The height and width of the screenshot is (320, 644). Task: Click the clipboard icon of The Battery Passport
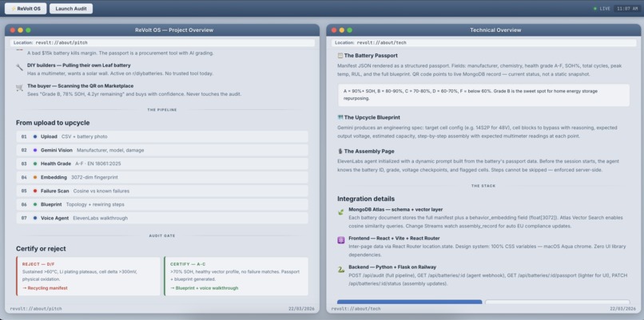pyautogui.click(x=340, y=55)
